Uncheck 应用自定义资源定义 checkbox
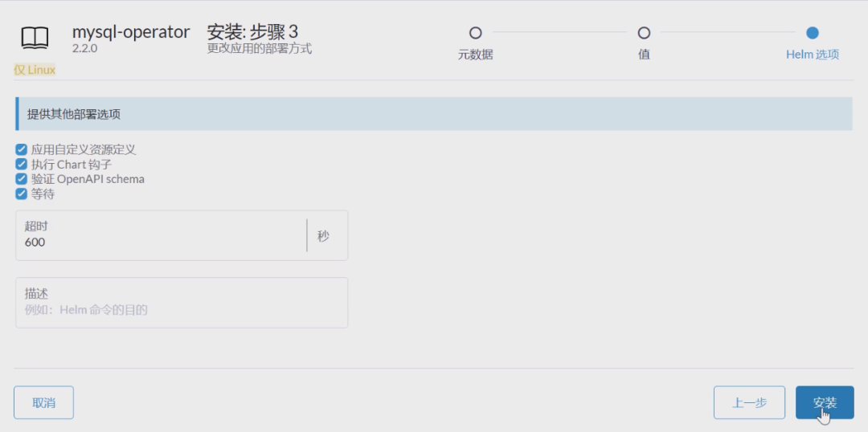The height and width of the screenshot is (432, 868). (21, 149)
